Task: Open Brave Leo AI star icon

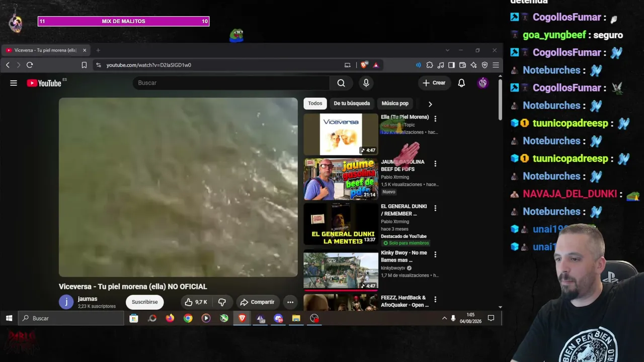Action: click(x=473, y=65)
